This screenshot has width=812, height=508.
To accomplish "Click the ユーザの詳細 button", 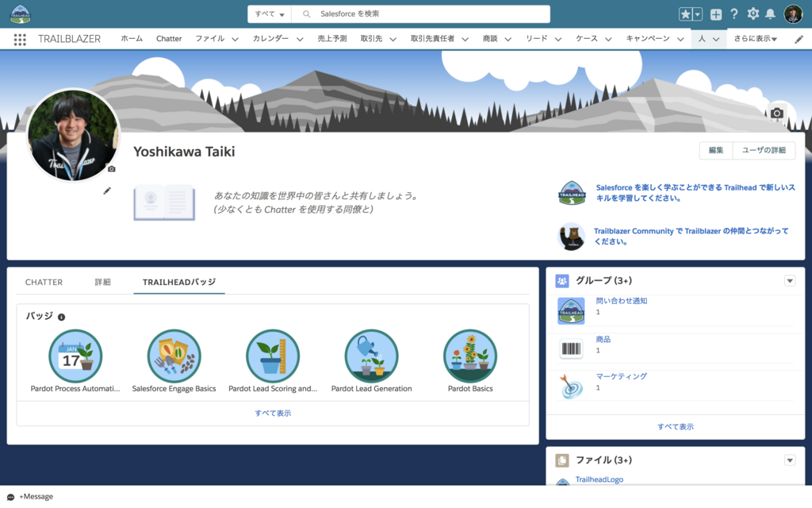I will click(x=764, y=150).
